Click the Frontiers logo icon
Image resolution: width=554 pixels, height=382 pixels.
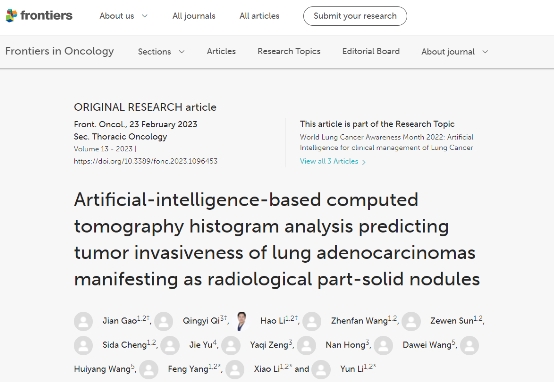click(x=11, y=16)
